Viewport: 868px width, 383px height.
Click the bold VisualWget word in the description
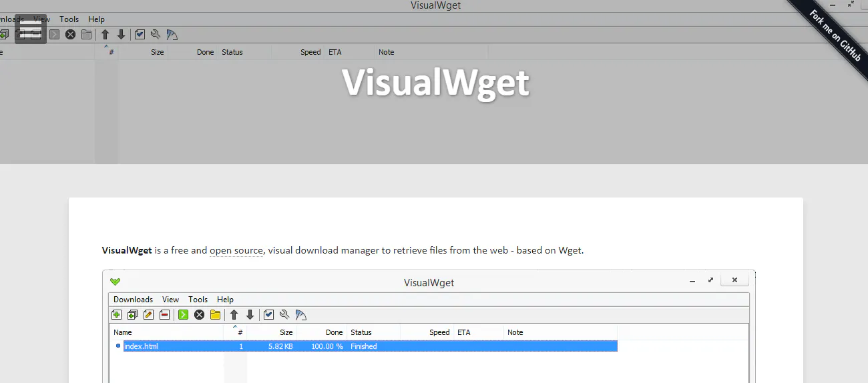(x=127, y=251)
